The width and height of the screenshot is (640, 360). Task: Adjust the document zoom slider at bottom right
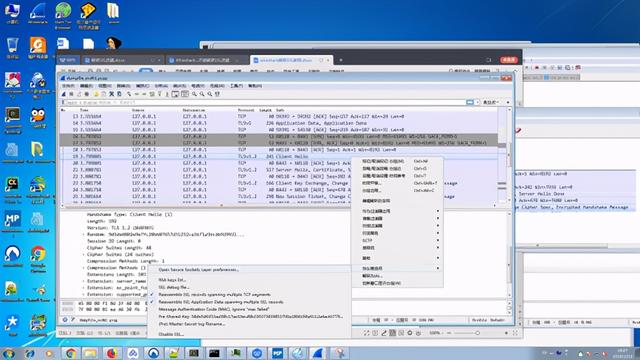pyautogui.click(x=477, y=333)
